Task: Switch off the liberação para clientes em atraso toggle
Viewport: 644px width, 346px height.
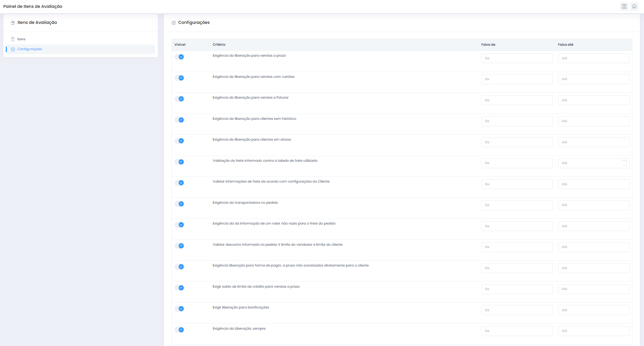Action: 179,141
